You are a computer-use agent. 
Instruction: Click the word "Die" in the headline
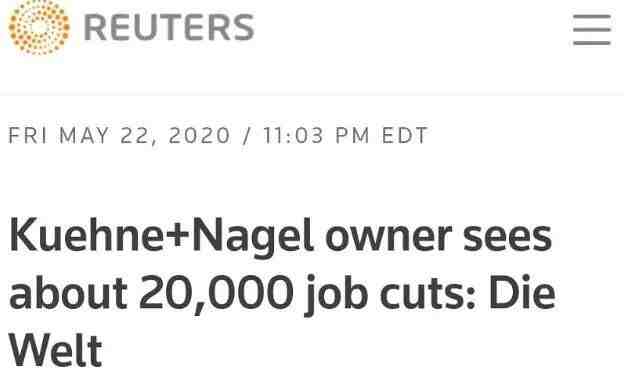click(x=522, y=292)
